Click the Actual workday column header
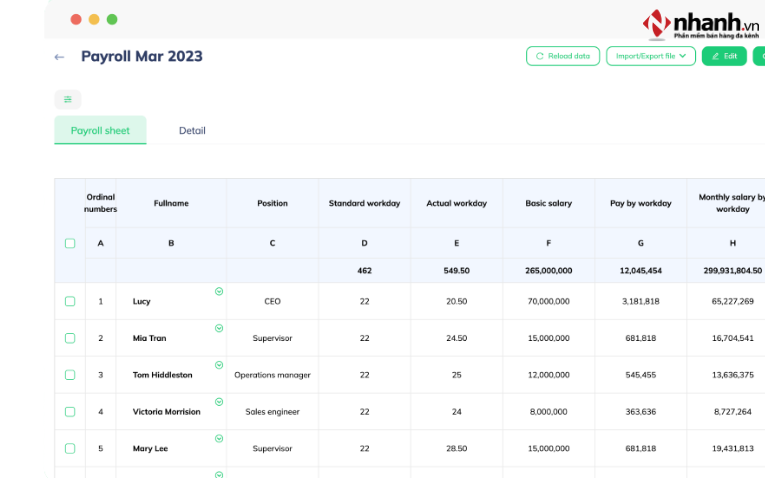This screenshot has height=478, width=765. point(456,203)
